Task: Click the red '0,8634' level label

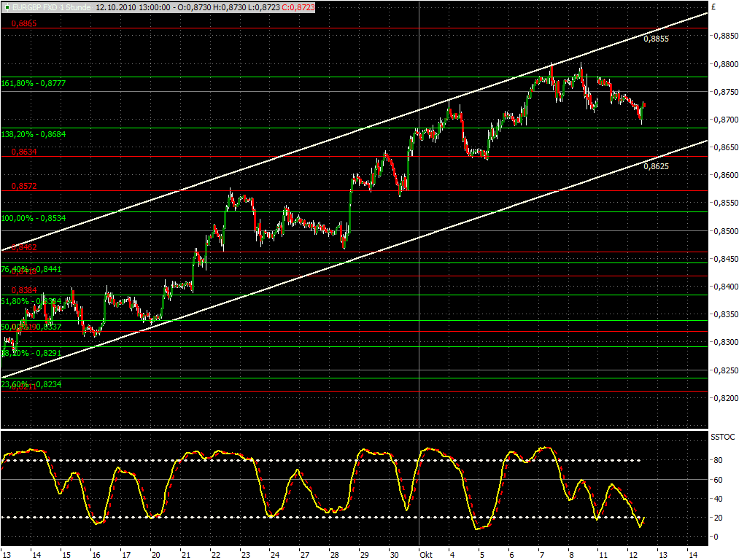Action: (x=24, y=152)
